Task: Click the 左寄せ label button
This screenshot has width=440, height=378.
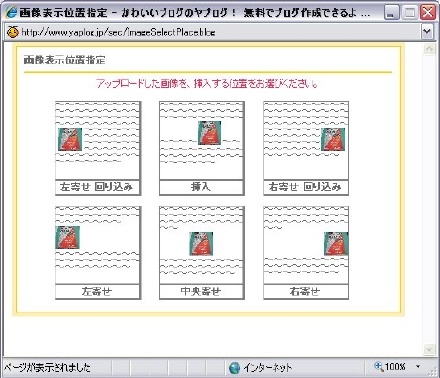Action: coord(97,292)
